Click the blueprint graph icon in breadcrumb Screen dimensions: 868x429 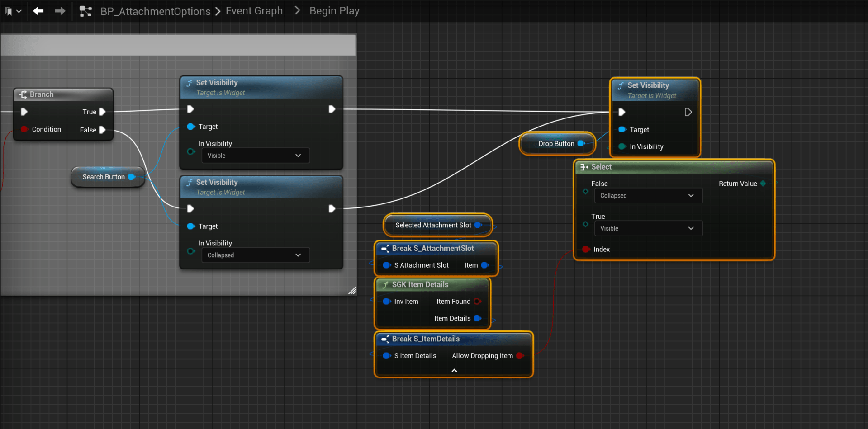click(85, 11)
